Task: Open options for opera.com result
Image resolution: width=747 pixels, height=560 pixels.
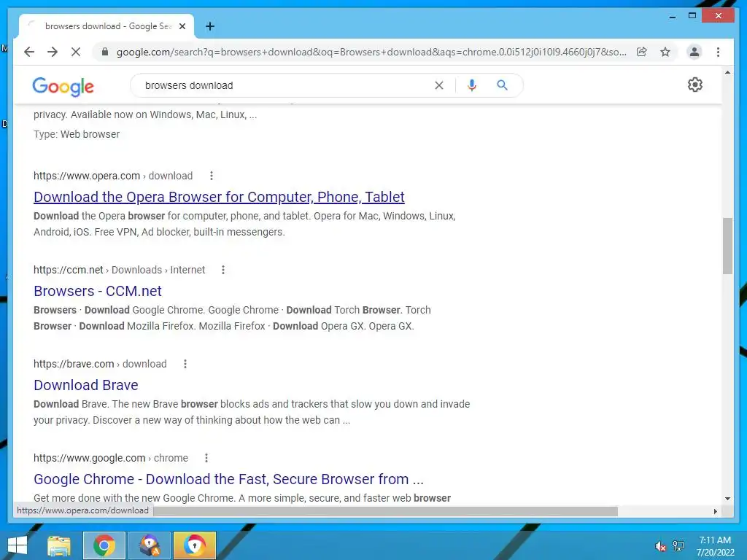Action: pos(212,176)
